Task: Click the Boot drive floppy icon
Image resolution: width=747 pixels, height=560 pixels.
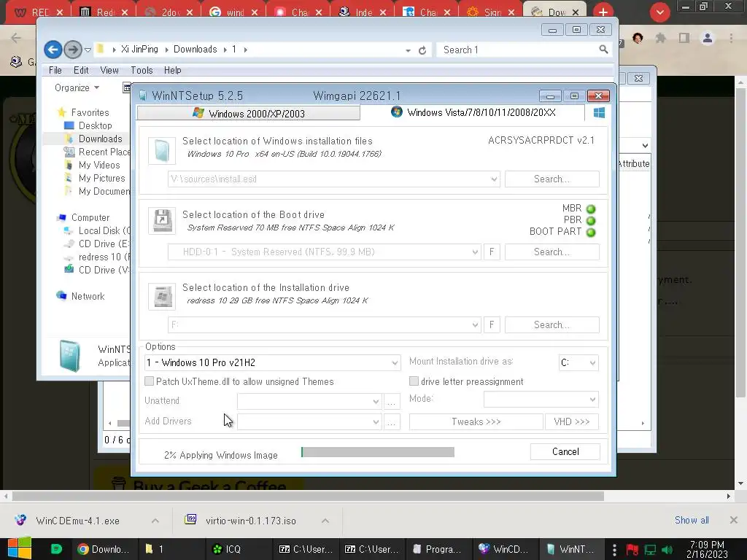Action: 162,221
